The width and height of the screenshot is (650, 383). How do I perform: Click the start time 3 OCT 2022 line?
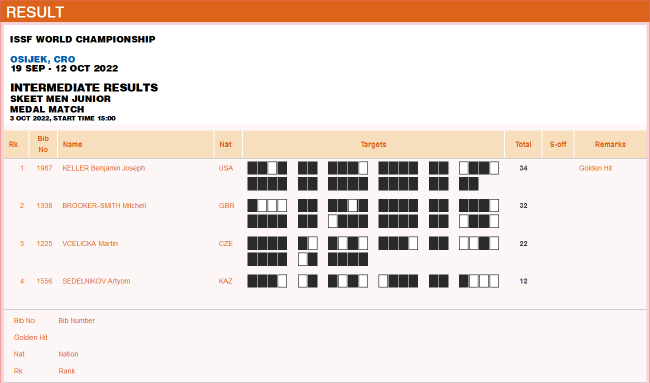(63, 119)
